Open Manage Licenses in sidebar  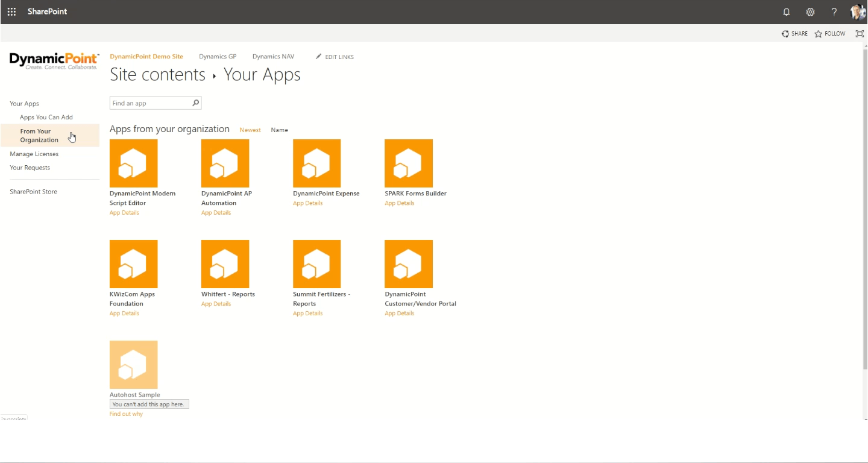pyautogui.click(x=34, y=154)
